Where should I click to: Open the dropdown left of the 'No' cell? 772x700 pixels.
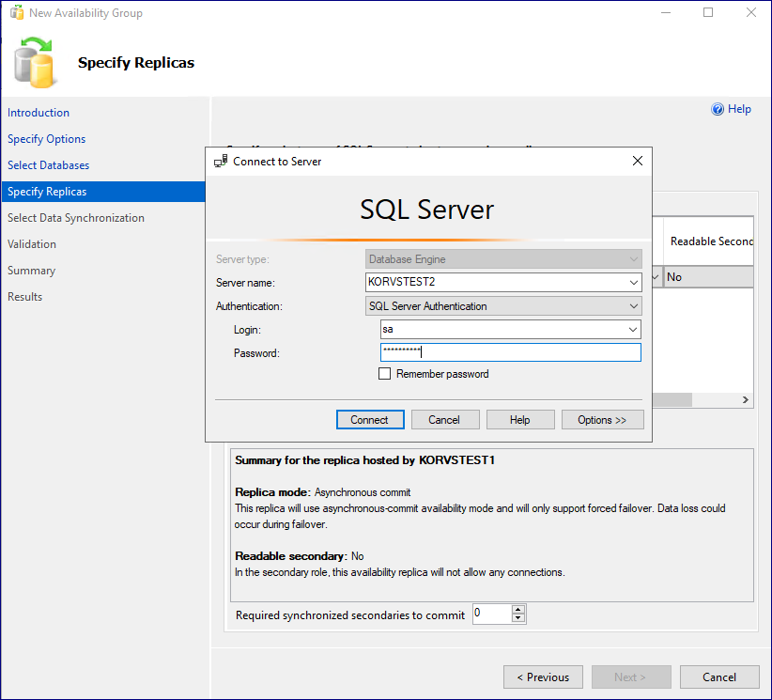coord(656,277)
